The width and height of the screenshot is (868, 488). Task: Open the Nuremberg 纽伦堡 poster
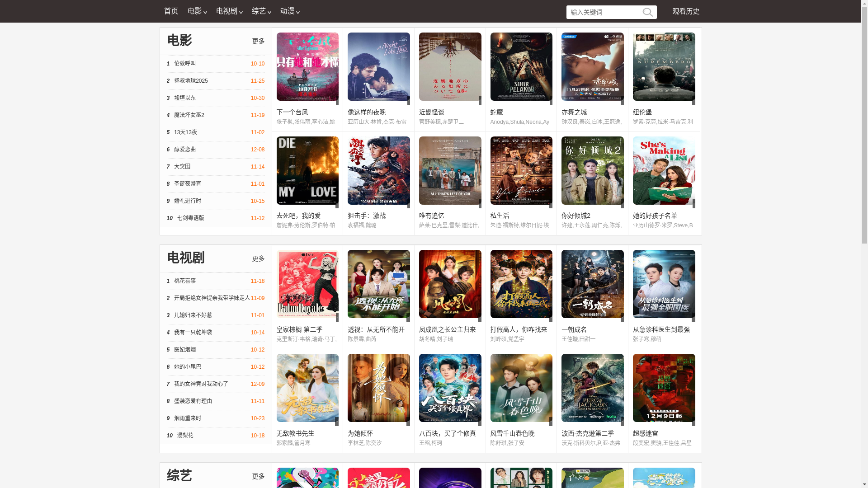tap(664, 66)
